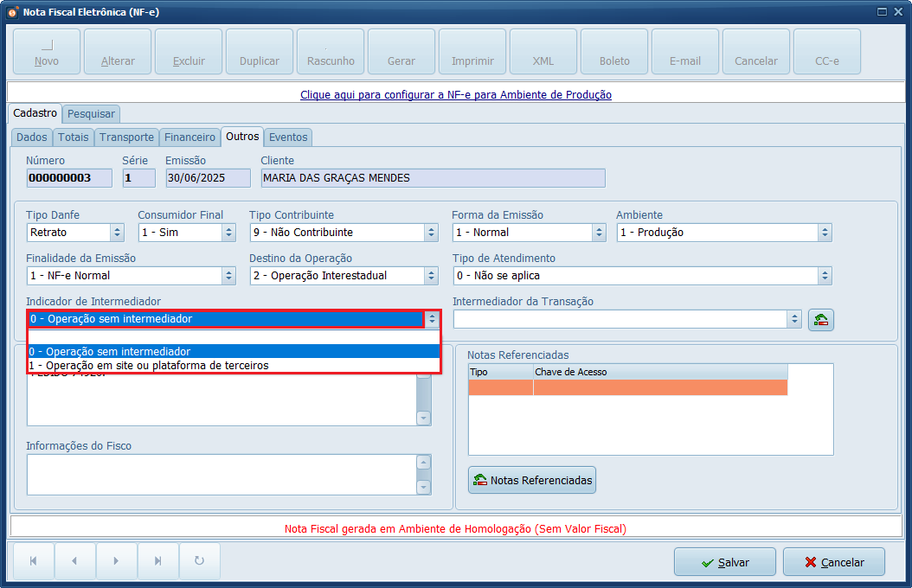Click the XML toolbar button

[543, 52]
